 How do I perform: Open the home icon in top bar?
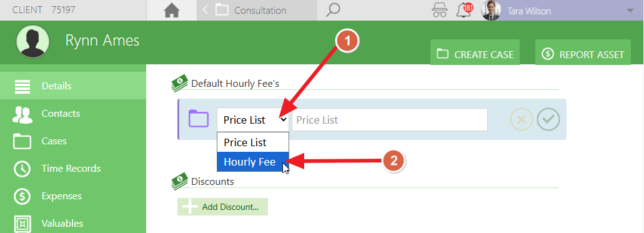172,10
